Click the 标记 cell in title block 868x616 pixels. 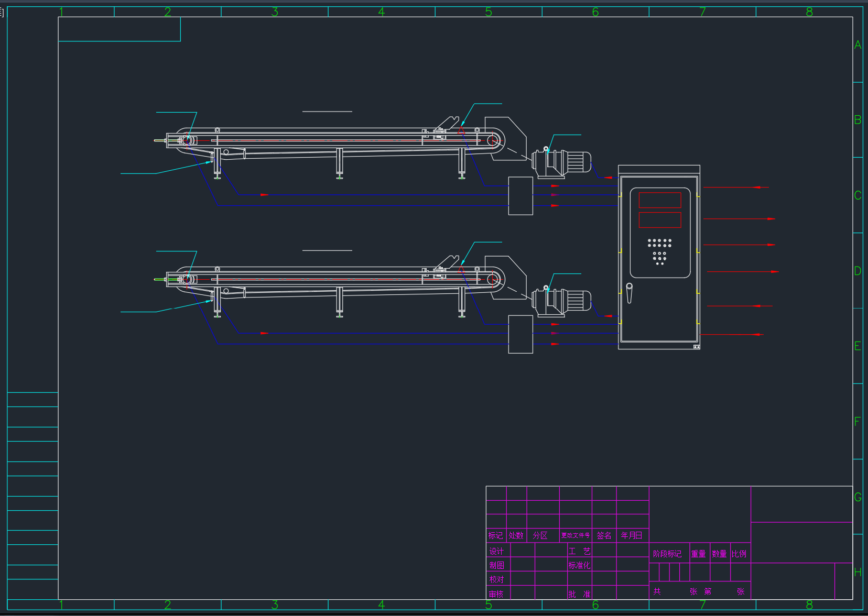(x=496, y=535)
